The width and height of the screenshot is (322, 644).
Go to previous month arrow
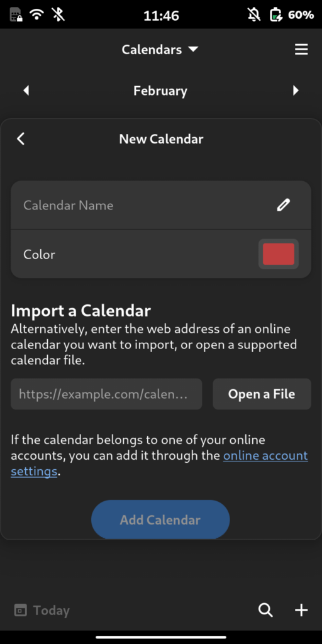26,91
